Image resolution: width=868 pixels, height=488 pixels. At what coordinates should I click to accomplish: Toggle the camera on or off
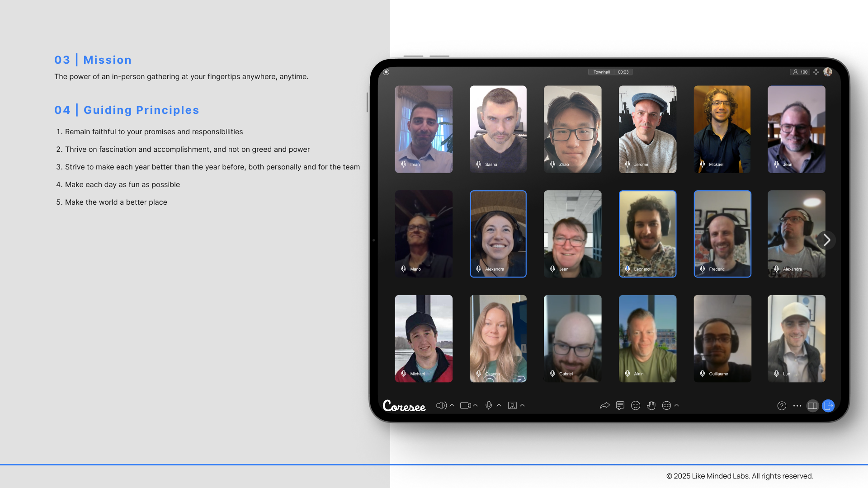[465, 406]
